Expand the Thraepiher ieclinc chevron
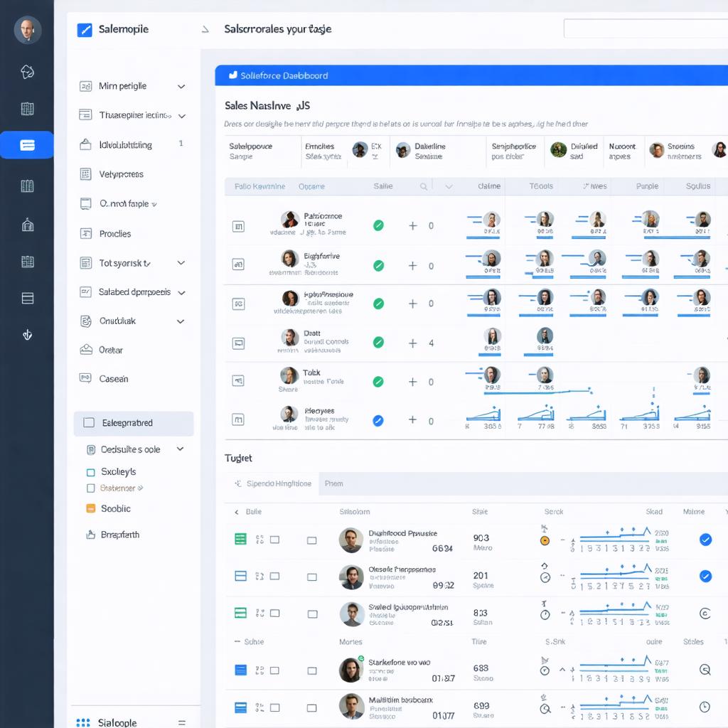This screenshot has height=728, width=728. pos(181,116)
